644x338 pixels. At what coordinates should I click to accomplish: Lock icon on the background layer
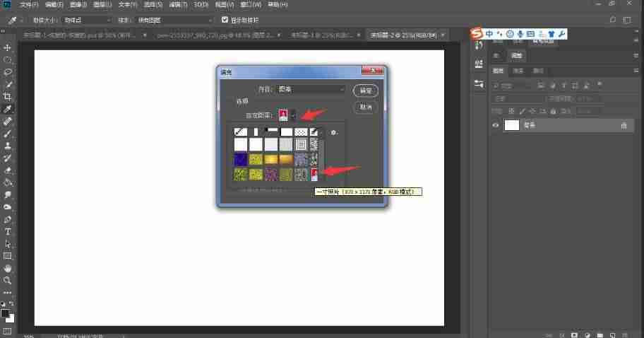point(624,125)
